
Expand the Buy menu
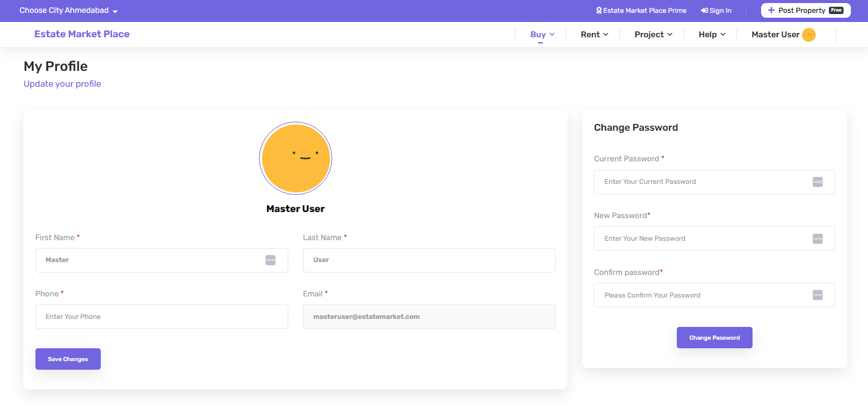coord(542,35)
